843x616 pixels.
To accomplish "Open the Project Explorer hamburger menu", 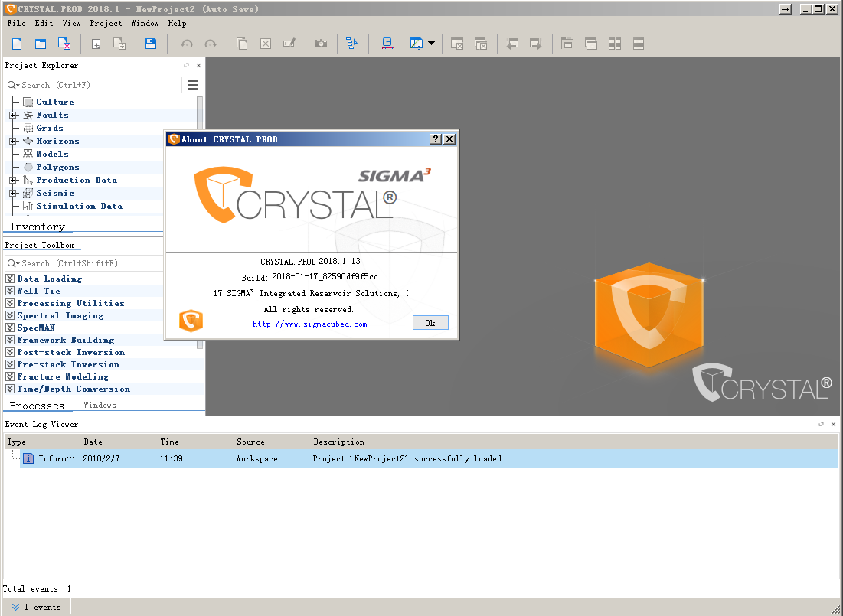I will [193, 85].
